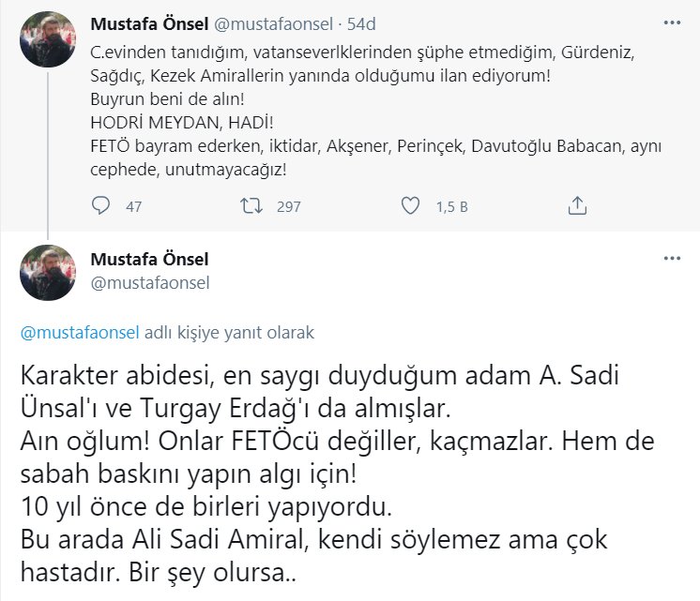Click the retweet arrows icon
Image resolution: width=700 pixels, height=601 pixels.
(251, 205)
